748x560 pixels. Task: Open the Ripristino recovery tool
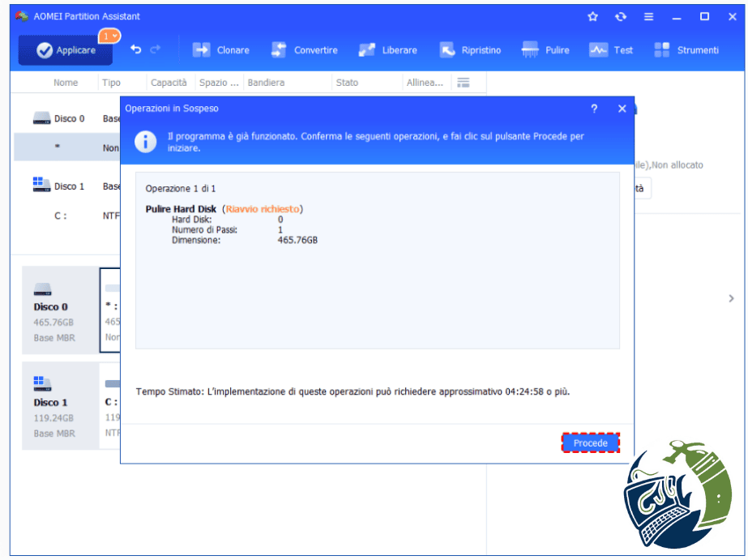pos(470,50)
